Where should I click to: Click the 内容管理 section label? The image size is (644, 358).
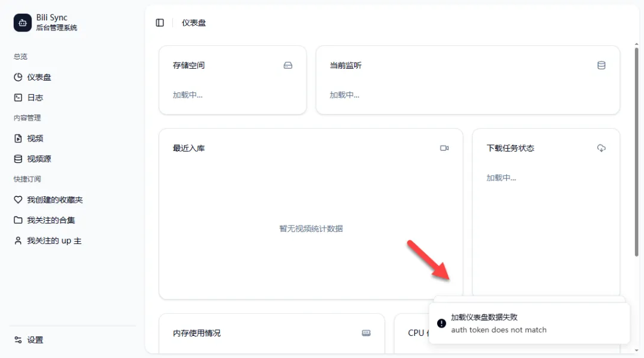(27, 118)
